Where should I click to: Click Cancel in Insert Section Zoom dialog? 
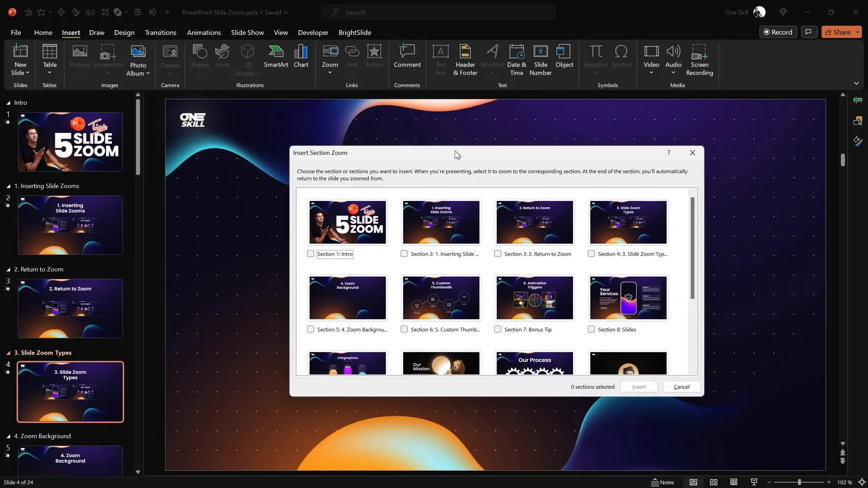click(x=681, y=387)
